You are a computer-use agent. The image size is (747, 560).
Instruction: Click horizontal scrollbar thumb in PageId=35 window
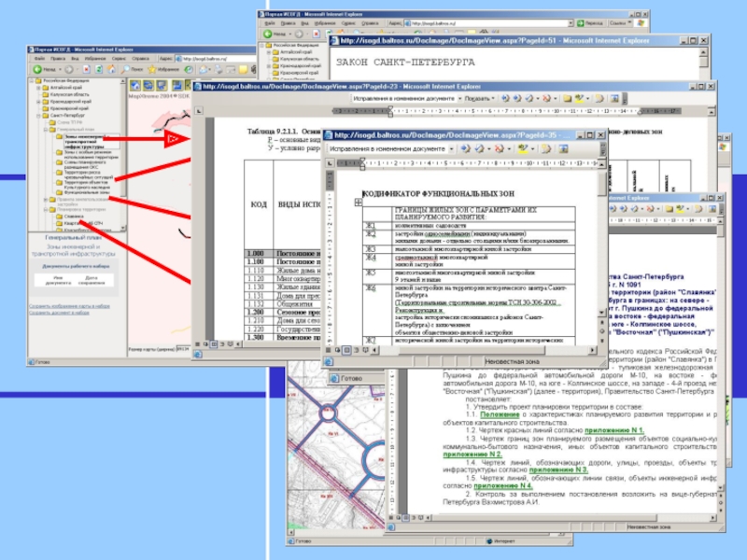[472, 350]
